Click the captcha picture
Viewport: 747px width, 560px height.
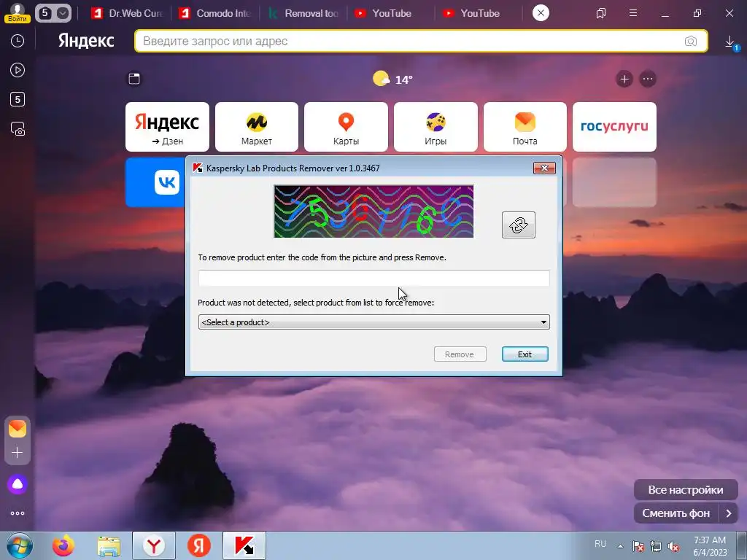(373, 211)
